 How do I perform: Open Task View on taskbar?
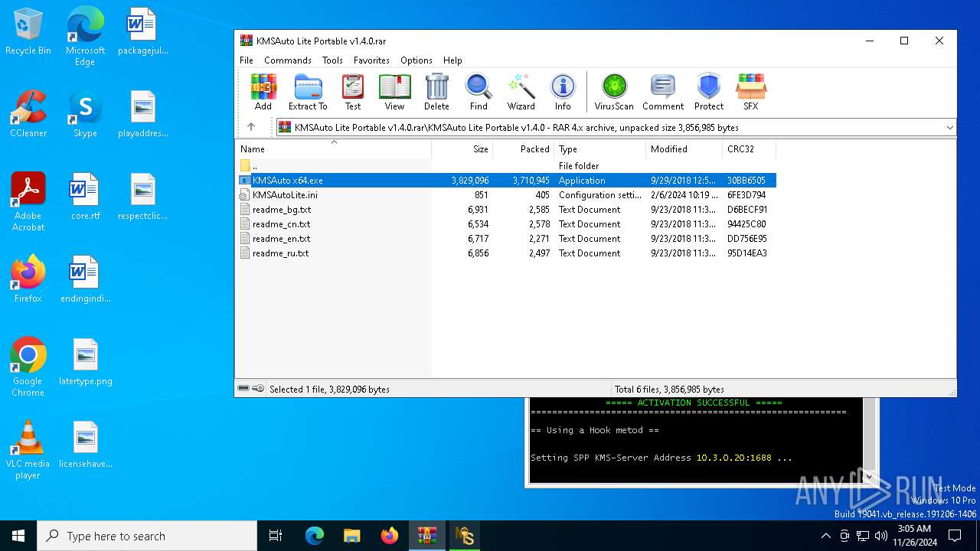click(x=276, y=536)
